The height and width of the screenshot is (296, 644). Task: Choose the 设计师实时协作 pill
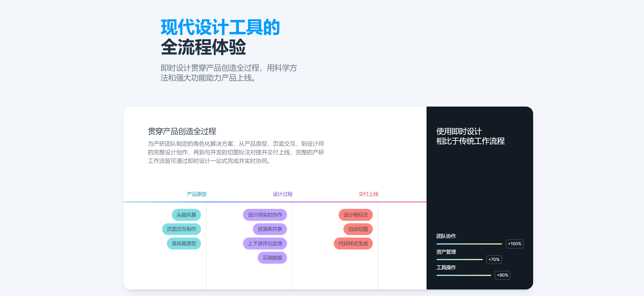click(x=265, y=215)
